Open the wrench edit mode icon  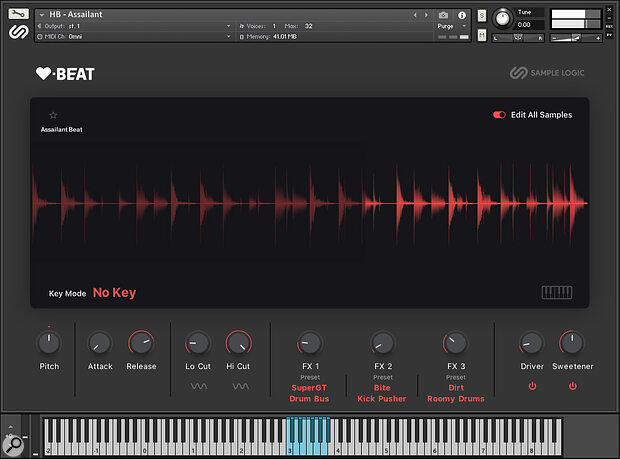(x=18, y=14)
